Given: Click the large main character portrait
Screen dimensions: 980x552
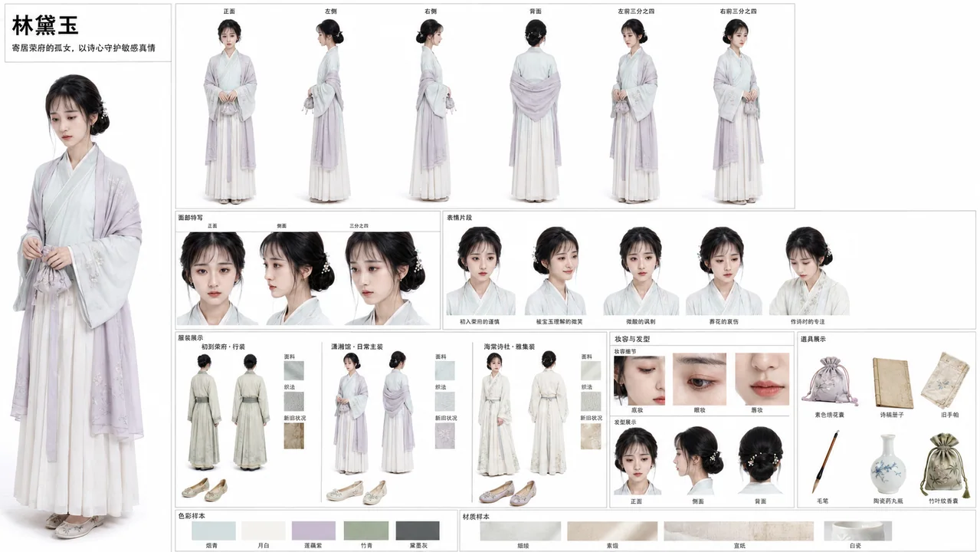Looking at the screenshot, I should (x=80, y=307).
